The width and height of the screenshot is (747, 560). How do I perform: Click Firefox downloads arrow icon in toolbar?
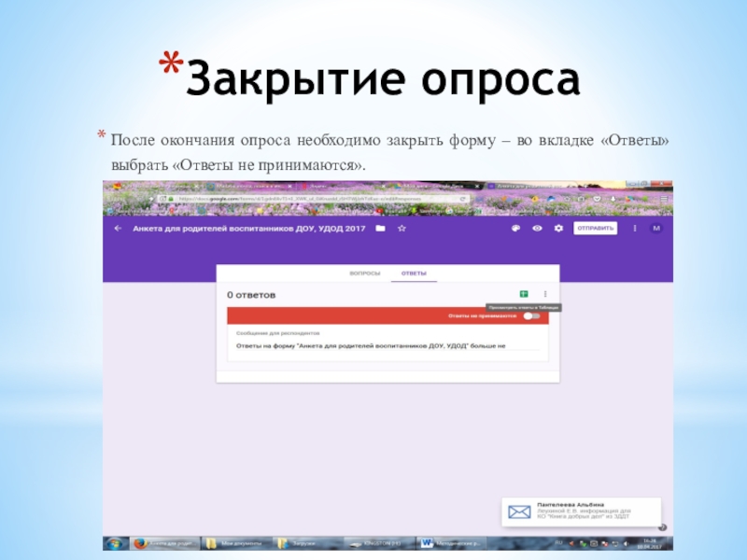[x=613, y=199]
